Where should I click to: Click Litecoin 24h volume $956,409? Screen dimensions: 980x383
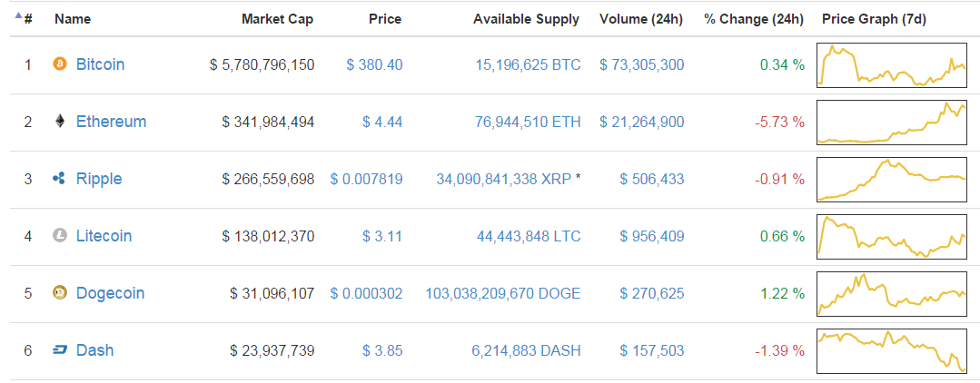pos(651,236)
